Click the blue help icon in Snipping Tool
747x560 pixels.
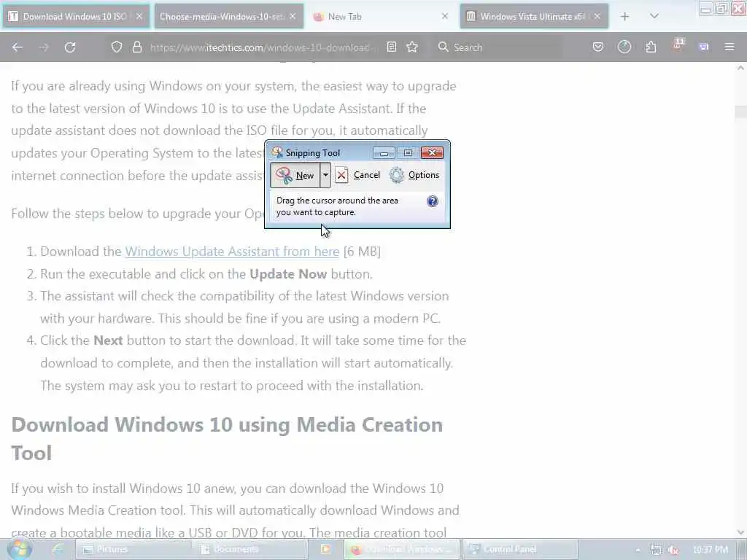(432, 201)
